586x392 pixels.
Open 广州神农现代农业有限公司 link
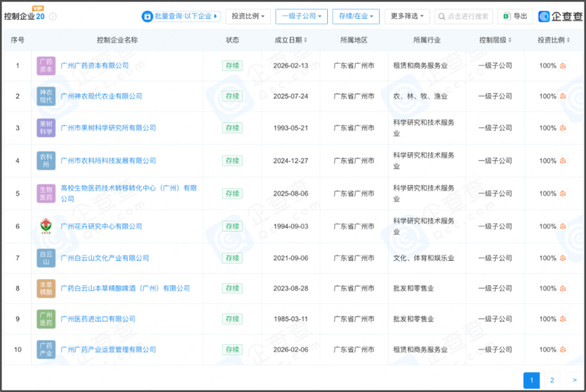pos(101,96)
